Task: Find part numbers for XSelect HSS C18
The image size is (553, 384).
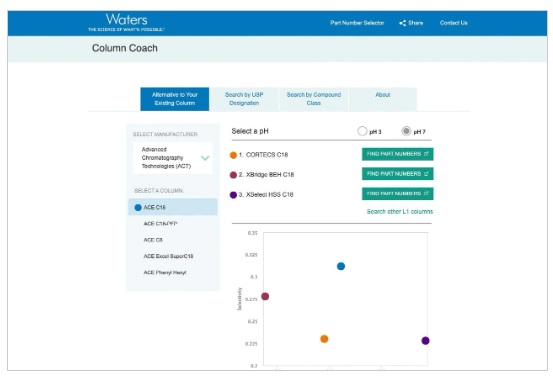Action: point(397,194)
